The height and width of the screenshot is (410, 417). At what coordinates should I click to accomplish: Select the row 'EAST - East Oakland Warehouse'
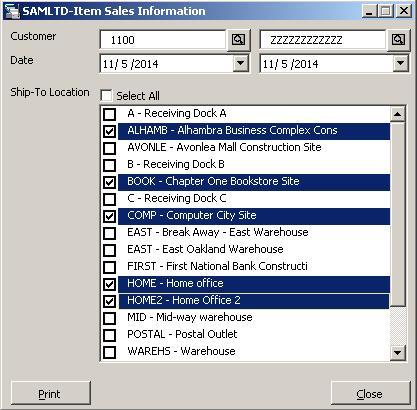(254, 249)
